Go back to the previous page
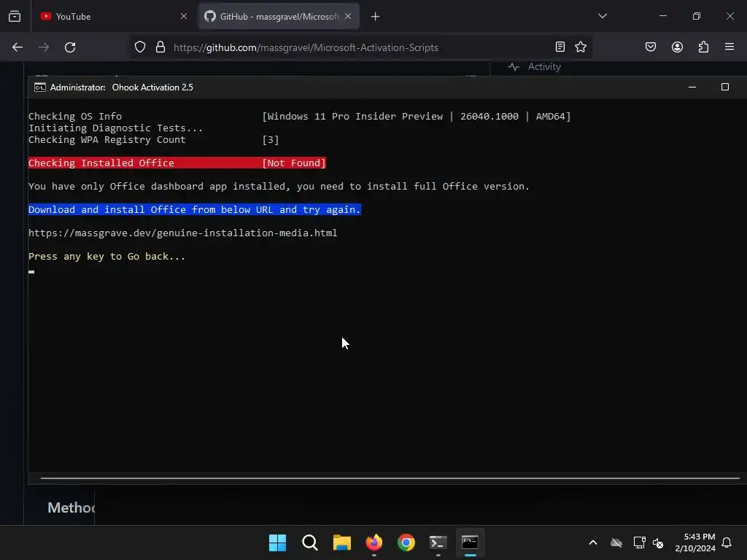Screen dimensions: 747x560 (18, 47)
